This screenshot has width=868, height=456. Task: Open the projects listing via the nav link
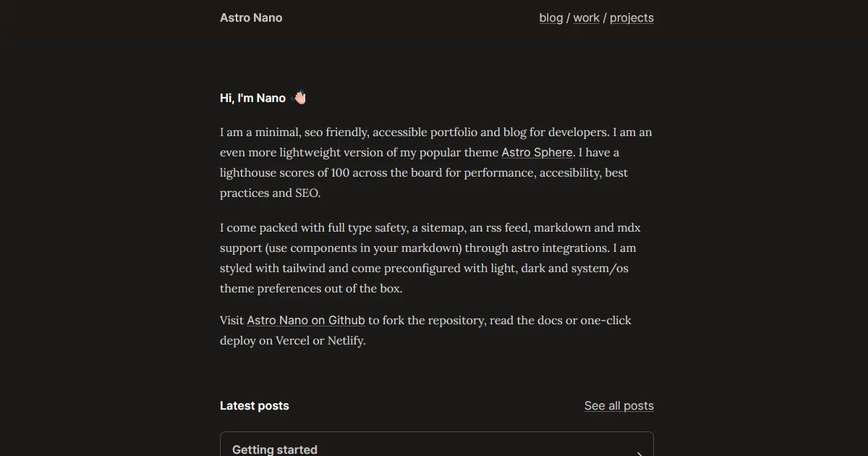tap(631, 17)
